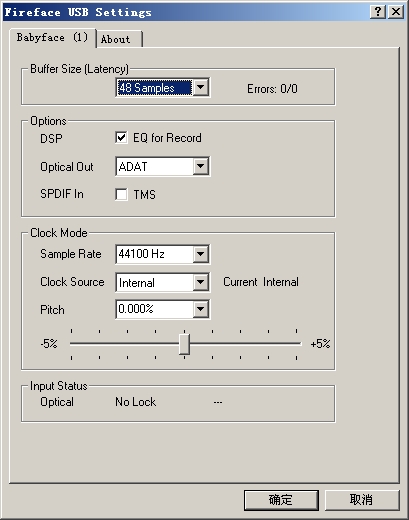Toggle the EQ for Record checkbox
409x520 pixels.
coord(121,137)
